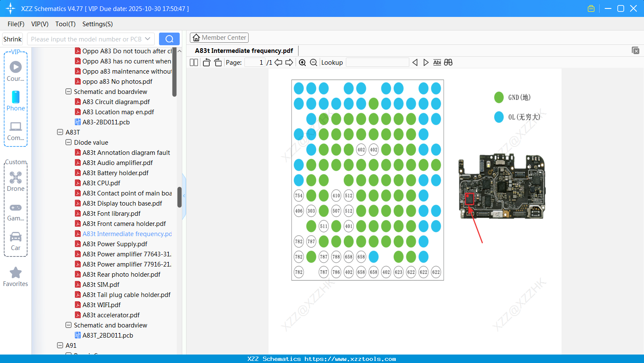
Task: Open the Member Center button
Action: [x=219, y=38]
